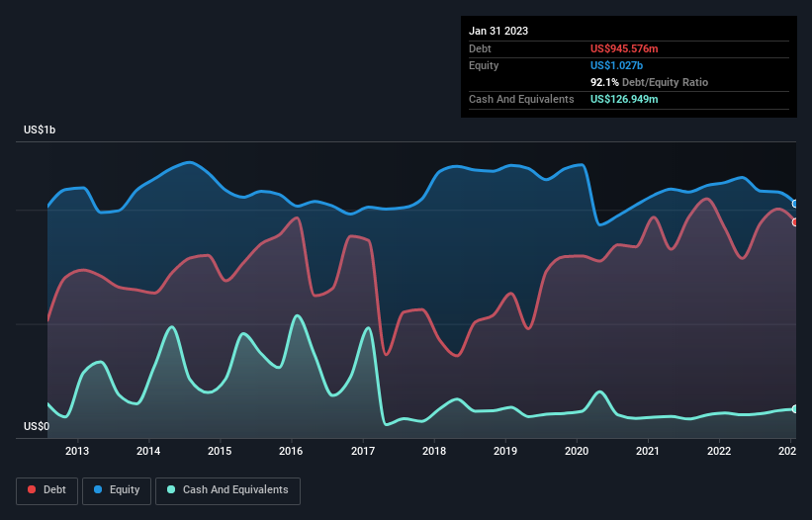
Task: Select the teal Cash endpoint marker on chart
Action: [x=795, y=408]
